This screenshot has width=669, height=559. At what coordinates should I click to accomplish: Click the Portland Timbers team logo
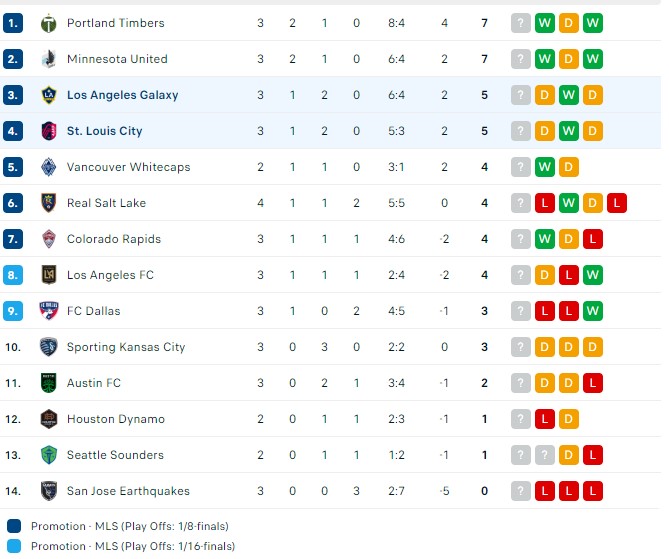49,23
